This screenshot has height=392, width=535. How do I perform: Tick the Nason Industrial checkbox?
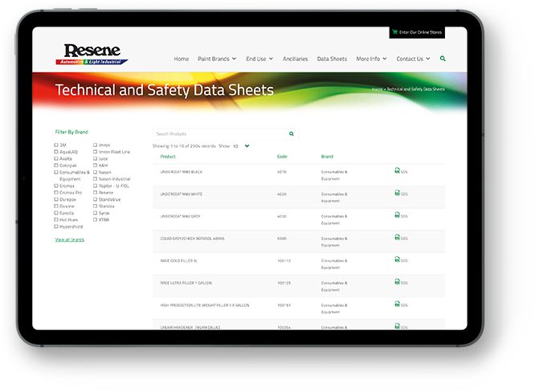[96, 179]
